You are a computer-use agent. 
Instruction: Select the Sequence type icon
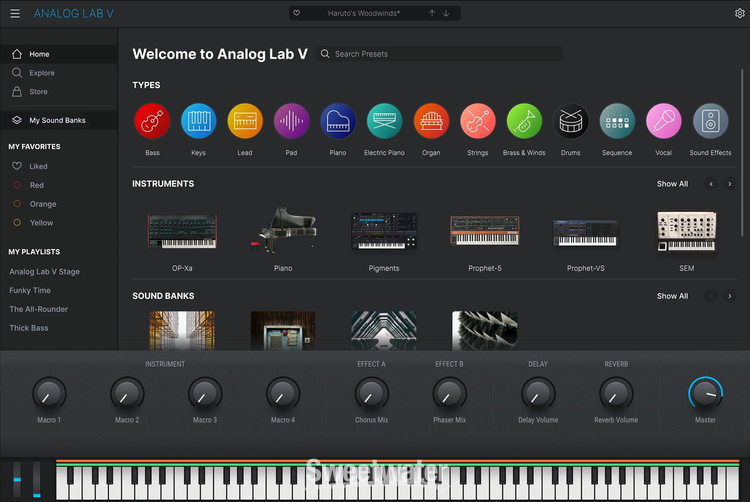point(617,121)
